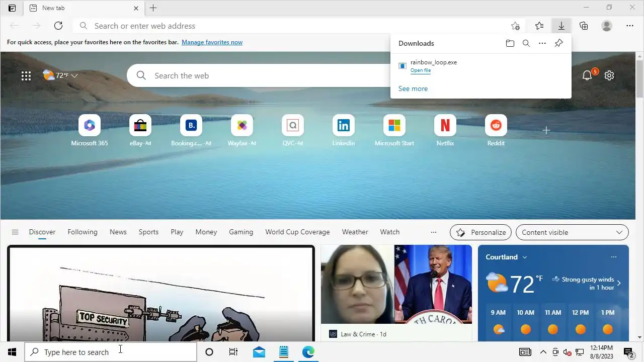
Task: Open downloads folder icon in Downloads panel
Action: tap(510, 43)
